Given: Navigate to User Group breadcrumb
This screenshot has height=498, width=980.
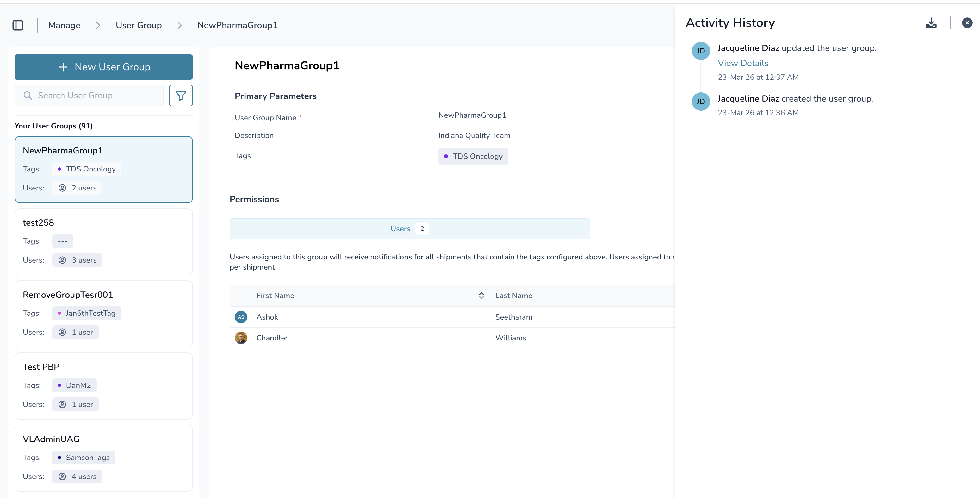Looking at the screenshot, I should (139, 25).
